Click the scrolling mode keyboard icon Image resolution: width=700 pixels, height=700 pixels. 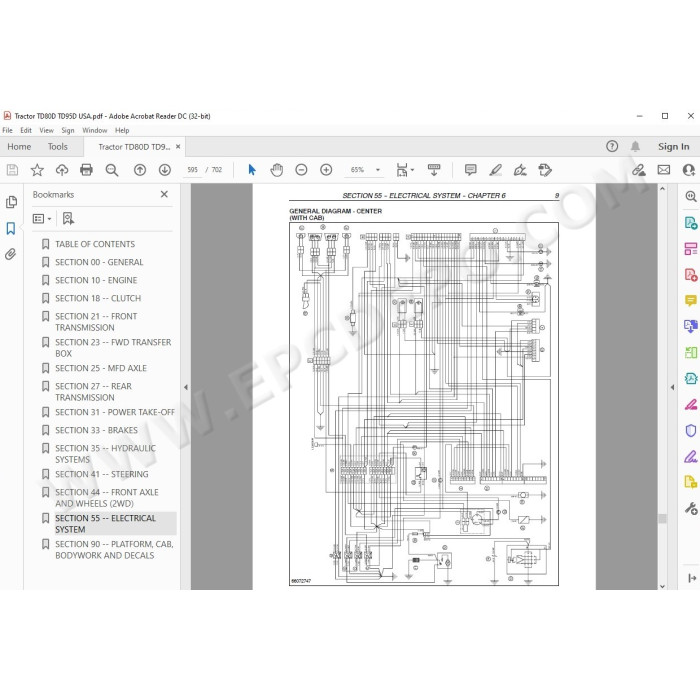tap(434, 170)
